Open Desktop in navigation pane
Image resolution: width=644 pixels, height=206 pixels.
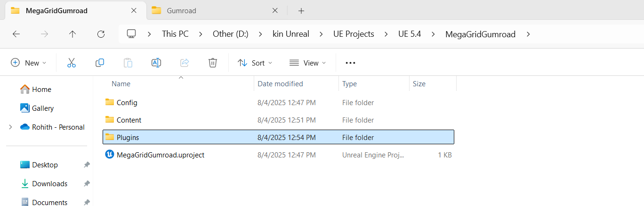pos(45,165)
